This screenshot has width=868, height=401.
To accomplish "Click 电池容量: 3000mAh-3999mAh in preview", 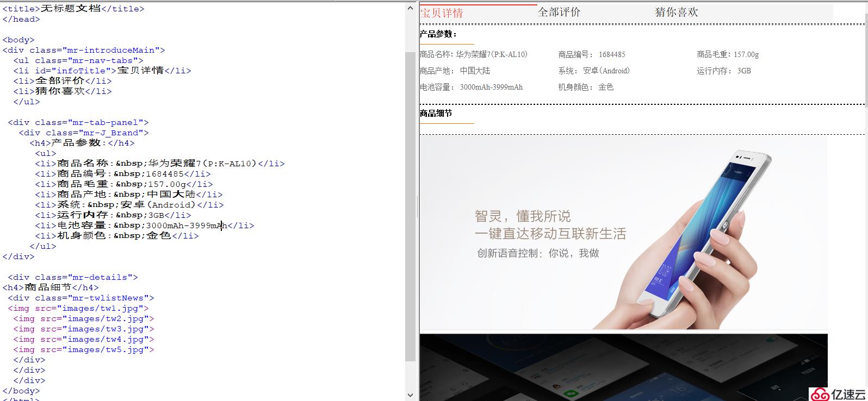I will pos(471,87).
